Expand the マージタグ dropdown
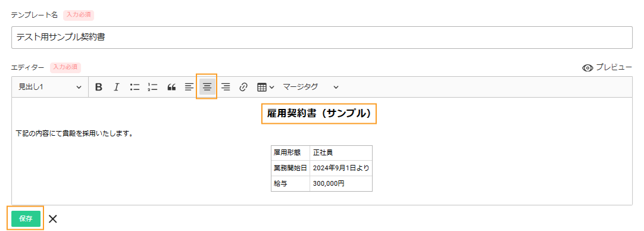 [311, 87]
